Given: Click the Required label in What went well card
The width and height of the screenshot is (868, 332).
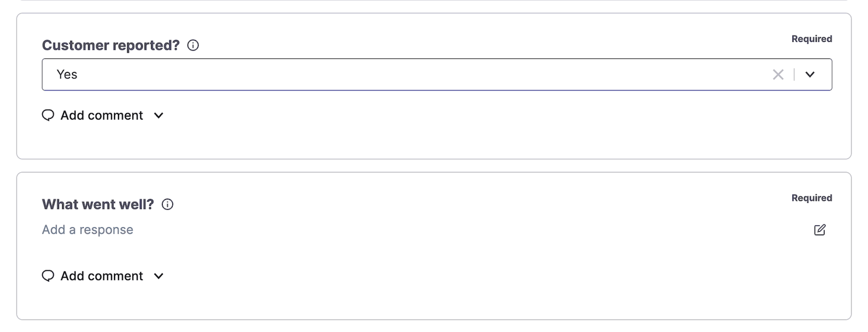Looking at the screenshot, I should [812, 198].
